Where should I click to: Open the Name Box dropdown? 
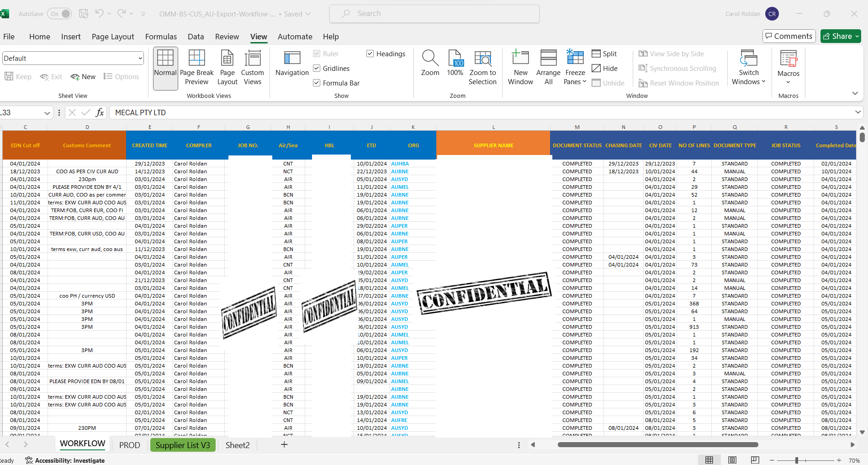click(x=47, y=112)
